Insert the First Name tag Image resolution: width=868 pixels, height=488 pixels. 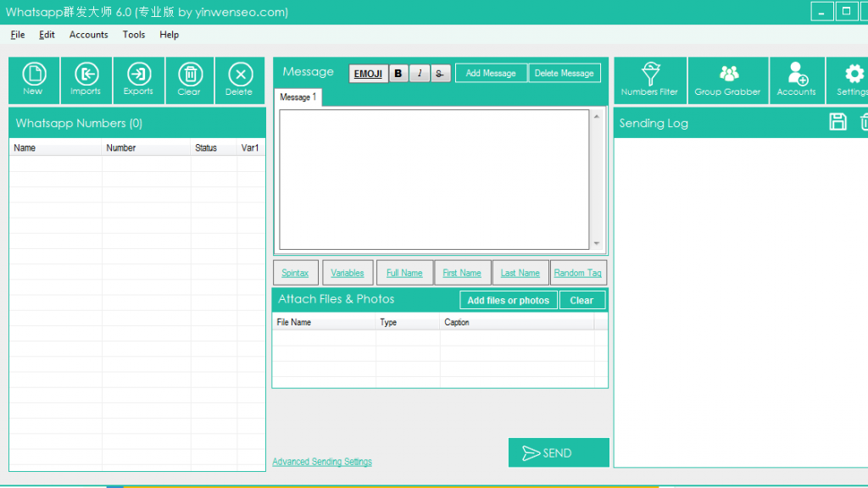tap(462, 273)
